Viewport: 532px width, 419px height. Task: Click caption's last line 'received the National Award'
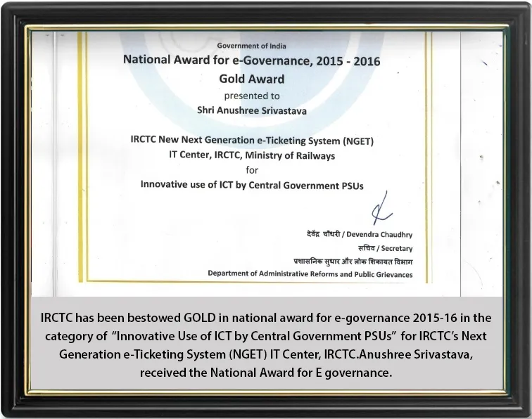click(266, 373)
